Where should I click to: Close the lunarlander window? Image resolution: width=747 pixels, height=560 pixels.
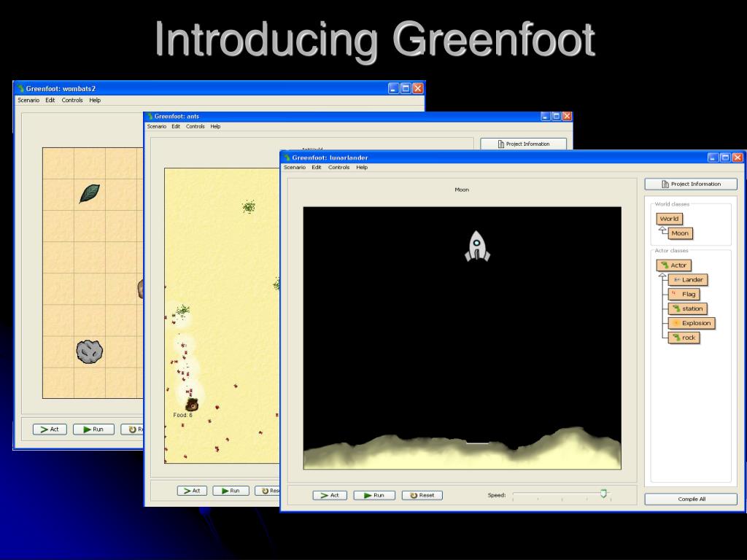738,157
